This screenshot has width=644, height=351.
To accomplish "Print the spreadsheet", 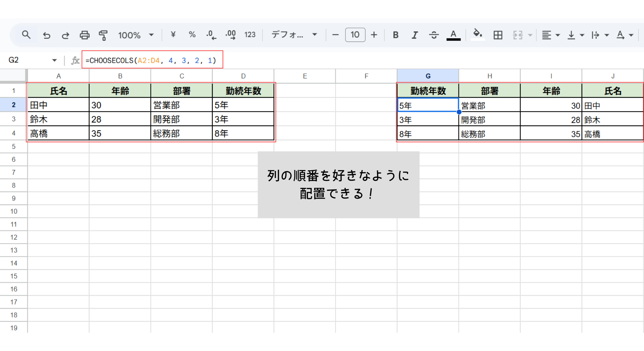I will point(85,35).
